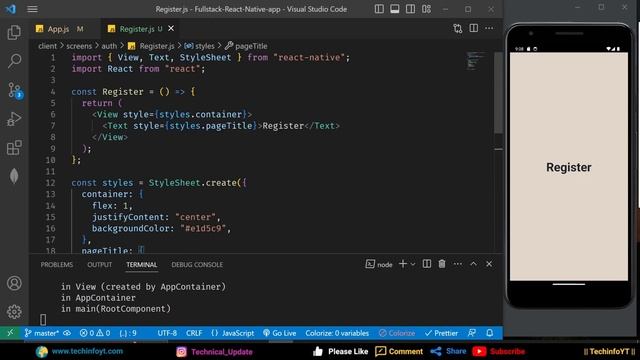Open the hamburger application menu
Image resolution: width=640 pixels, height=360 pixels.
point(32,9)
